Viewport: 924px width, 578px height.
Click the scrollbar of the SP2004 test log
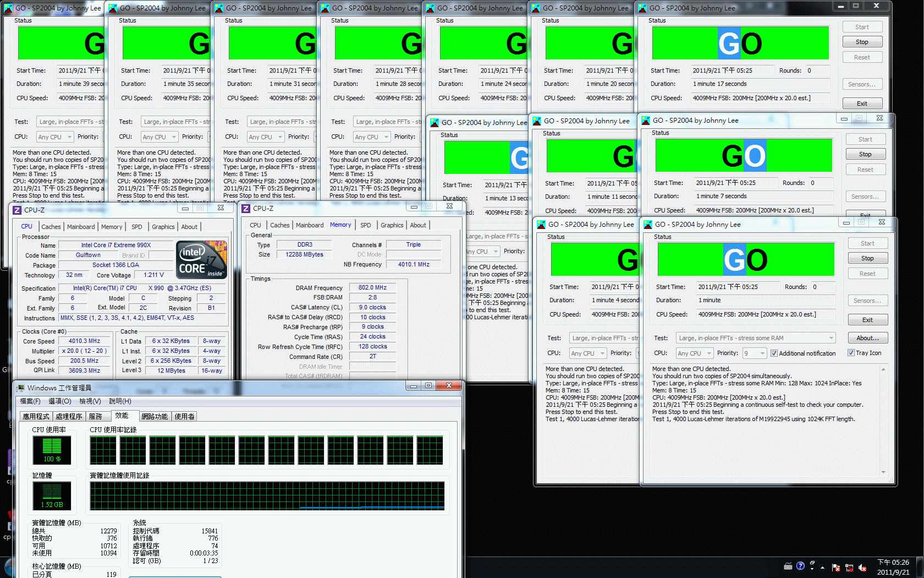click(883, 421)
